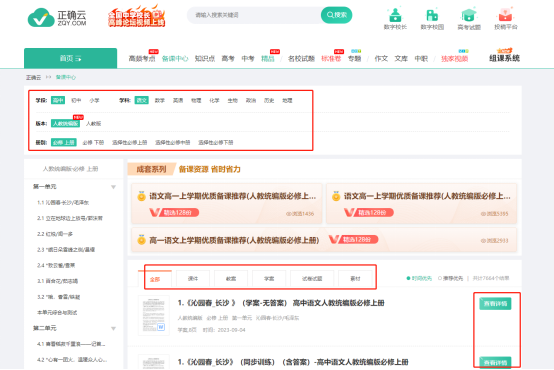Click the medal icon of 高一语文上学期 series row
The image size is (554, 370).
tap(141, 240)
